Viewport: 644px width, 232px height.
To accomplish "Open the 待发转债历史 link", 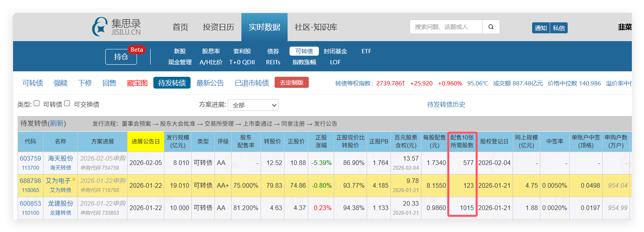I will 446,105.
